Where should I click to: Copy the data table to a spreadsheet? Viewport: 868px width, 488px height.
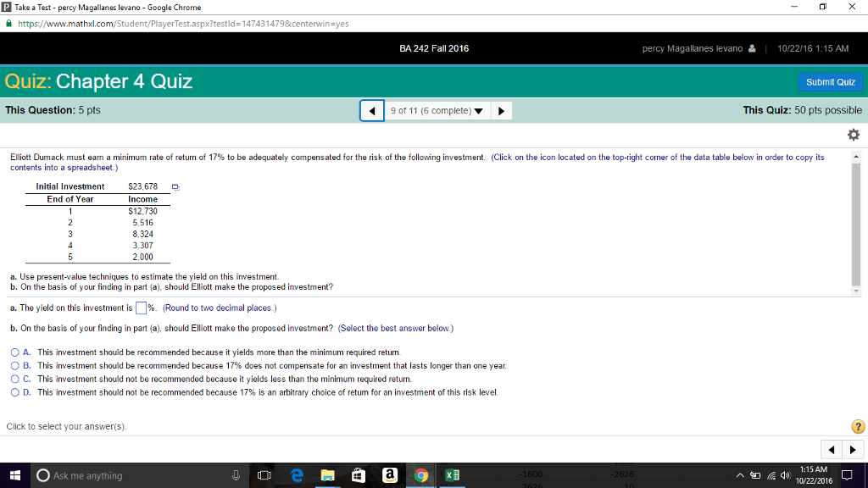click(x=175, y=187)
